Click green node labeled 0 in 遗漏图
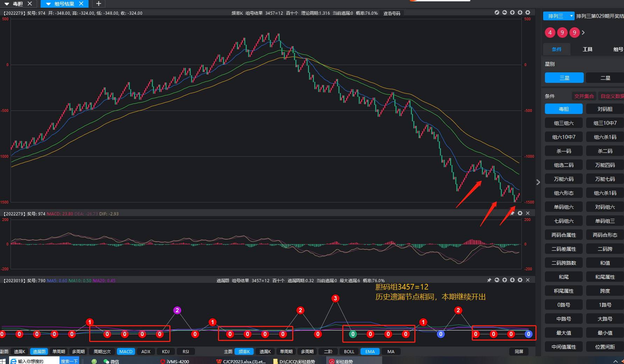The image size is (624, 364). click(353, 334)
